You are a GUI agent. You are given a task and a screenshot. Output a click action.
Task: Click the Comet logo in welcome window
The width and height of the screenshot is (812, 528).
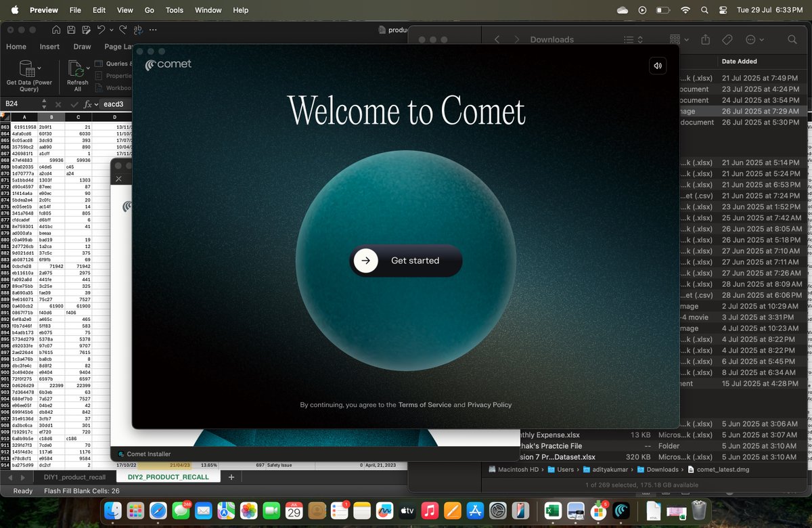(168, 65)
